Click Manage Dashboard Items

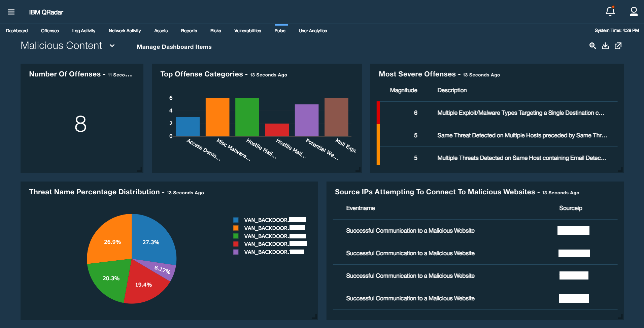(x=174, y=47)
